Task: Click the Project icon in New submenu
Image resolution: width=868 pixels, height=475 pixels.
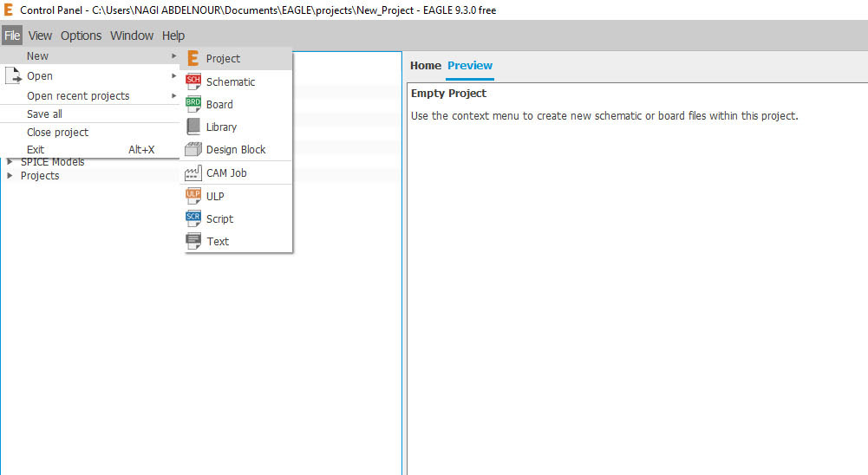Action: click(x=193, y=58)
